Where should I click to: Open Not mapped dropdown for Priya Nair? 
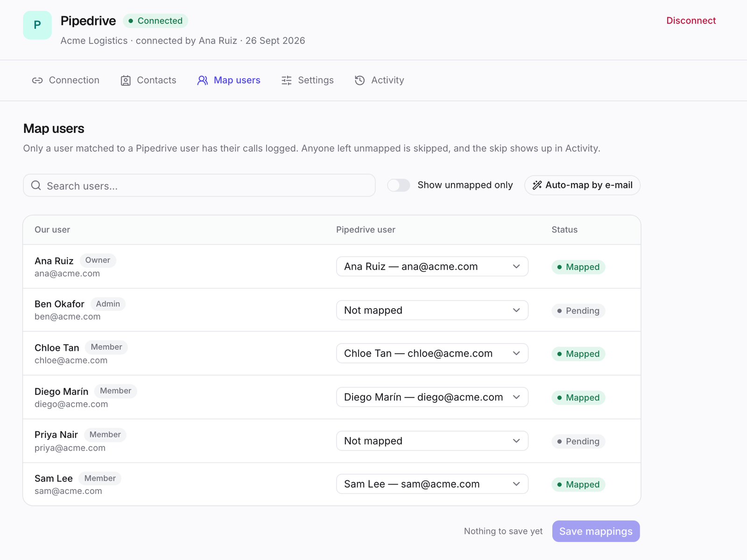point(432,441)
